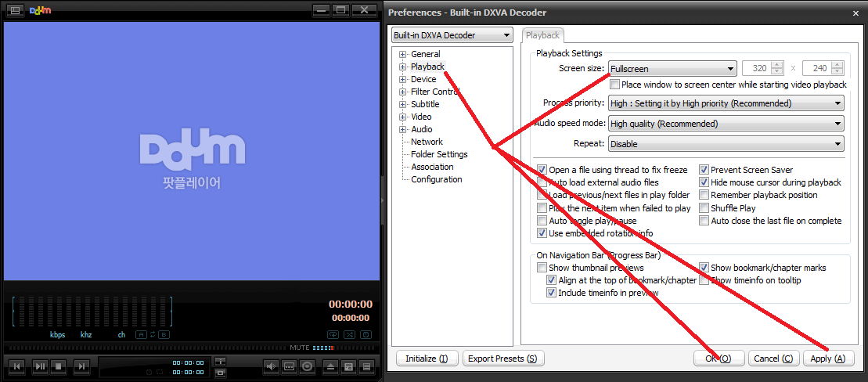
Task: Click the power/auto-shutdown icon below the timers
Action: [x=366, y=334]
